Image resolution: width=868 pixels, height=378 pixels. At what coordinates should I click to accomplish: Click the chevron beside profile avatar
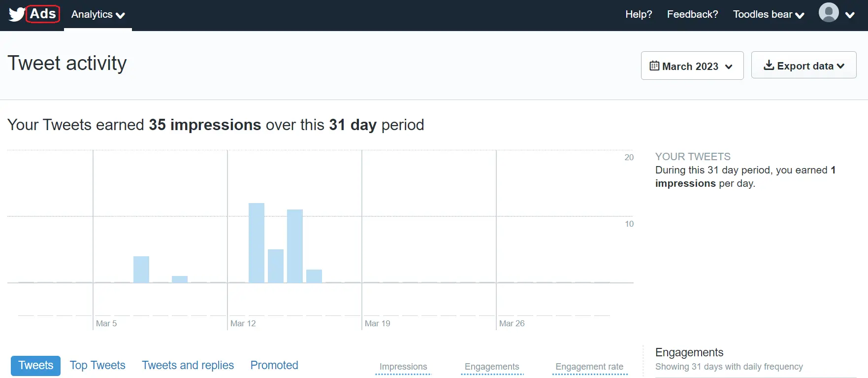point(850,15)
